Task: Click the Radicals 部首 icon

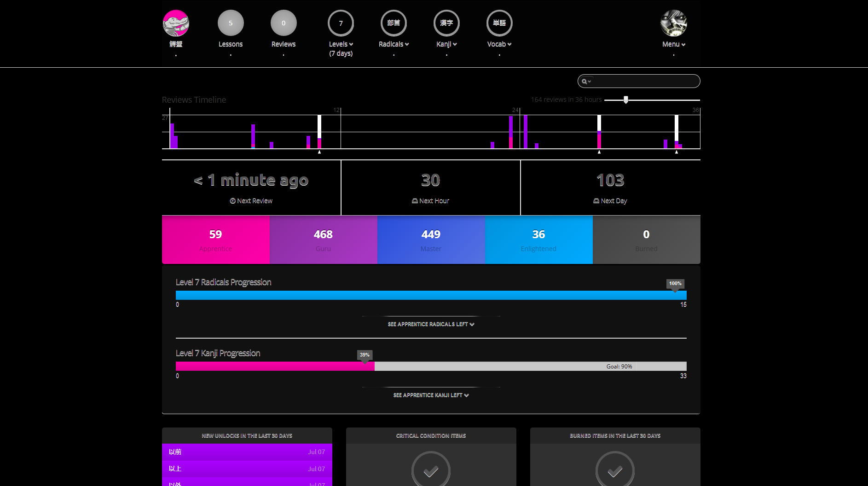Action: (x=393, y=23)
